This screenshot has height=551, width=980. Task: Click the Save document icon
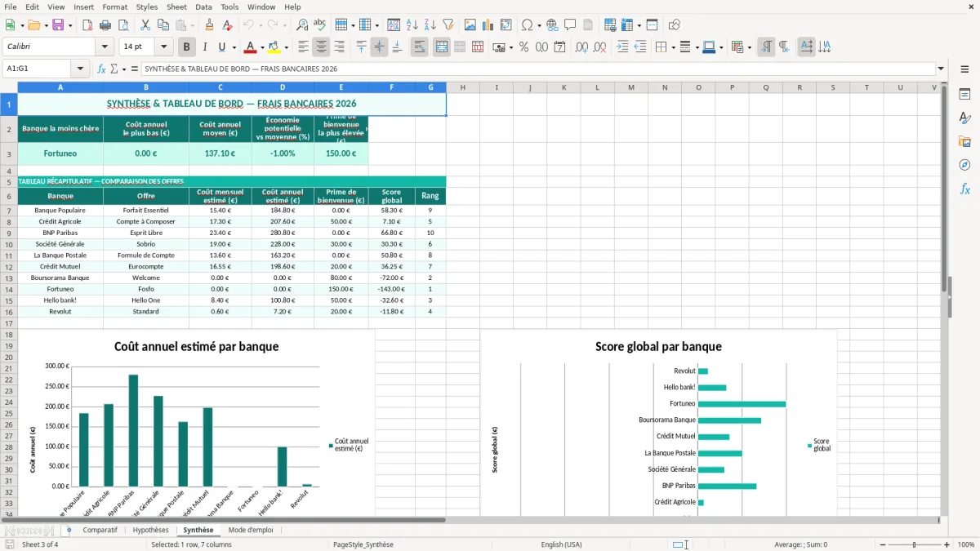click(x=57, y=25)
